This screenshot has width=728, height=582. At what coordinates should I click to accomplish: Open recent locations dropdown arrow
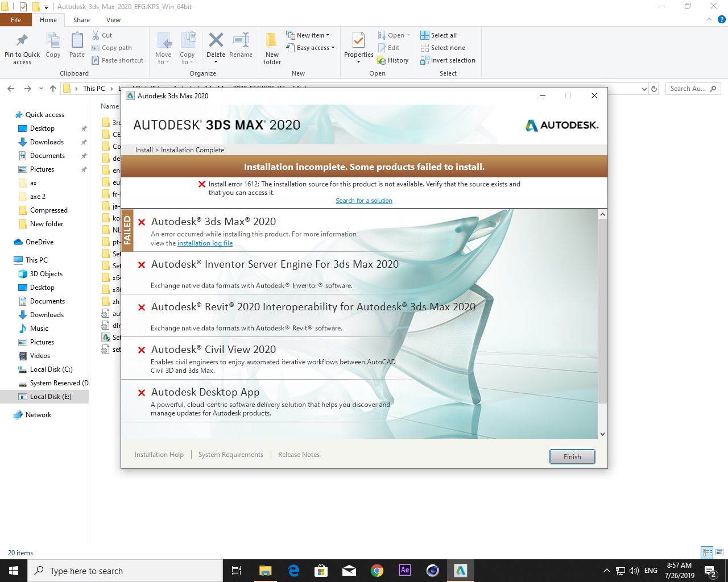point(41,89)
